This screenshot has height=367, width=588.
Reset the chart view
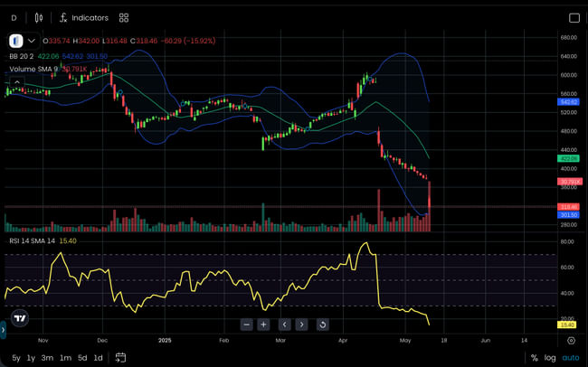pyautogui.click(x=322, y=325)
